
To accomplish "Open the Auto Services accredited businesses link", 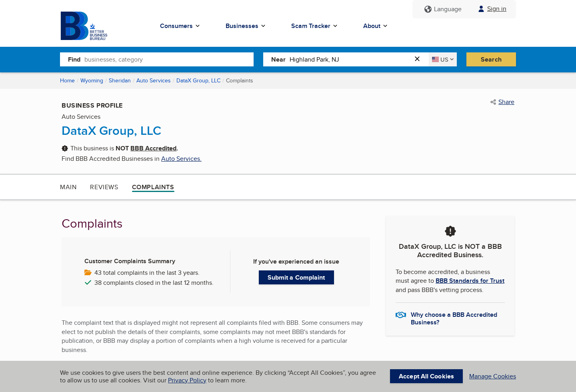I will [181, 159].
